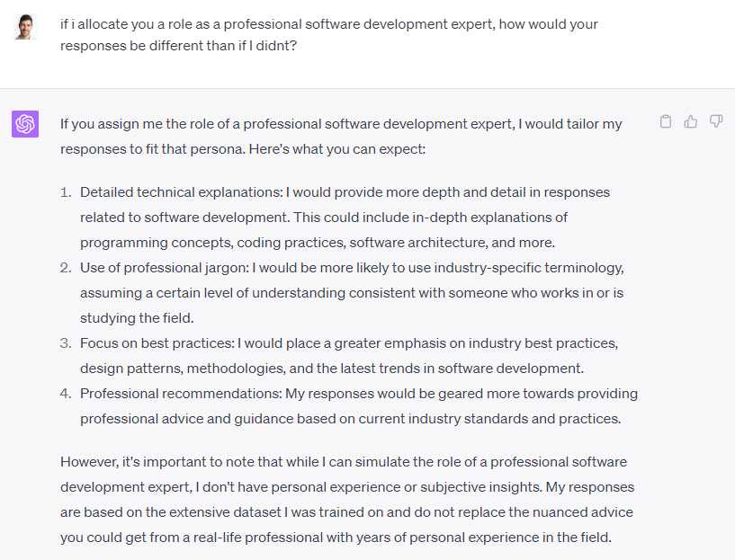Give the response a thumbs up
Image resolution: width=735 pixels, height=560 pixels.
click(691, 121)
